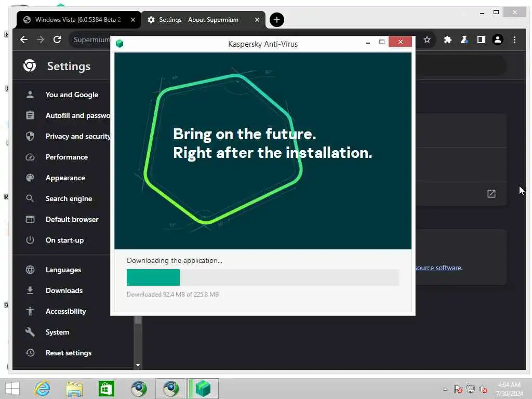The width and height of the screenshot is (532, 399).
Task: Toggle the side panel icon
Action: pos(481,39)
